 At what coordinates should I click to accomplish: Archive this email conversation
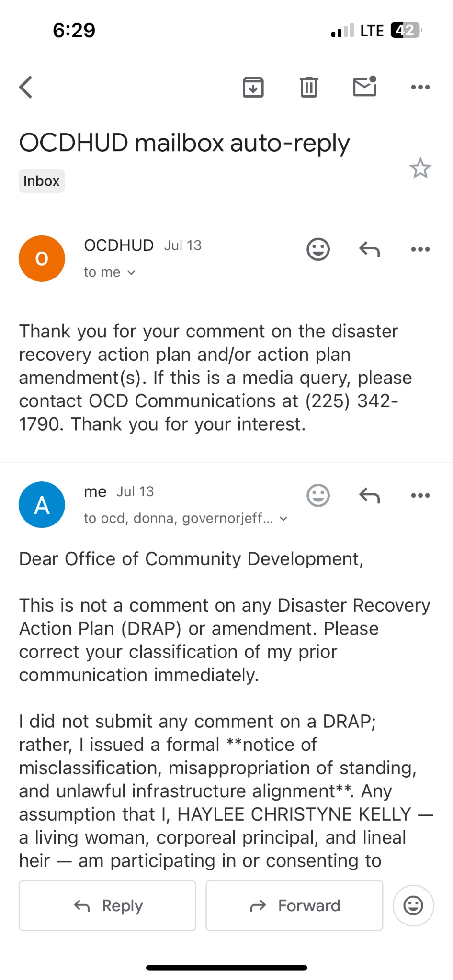pos(253,87)
